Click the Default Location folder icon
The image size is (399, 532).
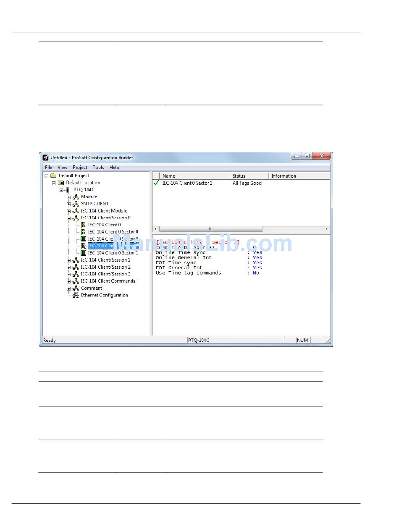click(61, 183)
